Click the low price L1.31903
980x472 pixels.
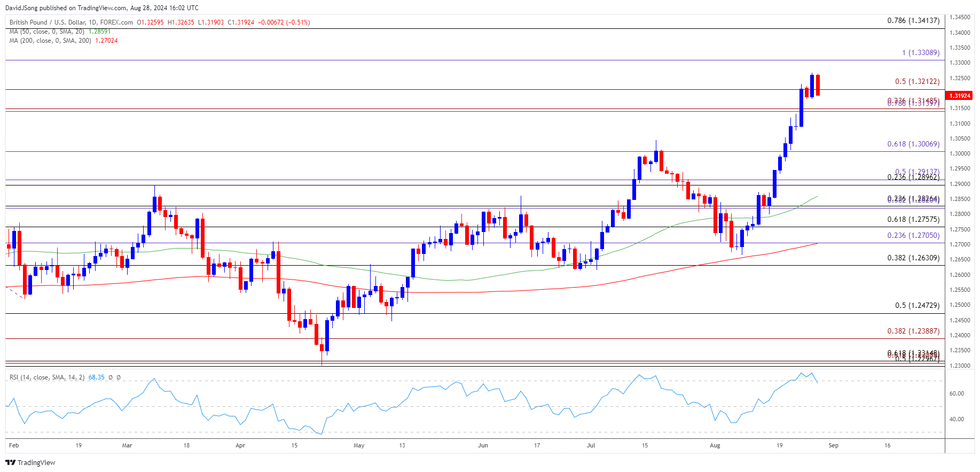coord(211,22)
